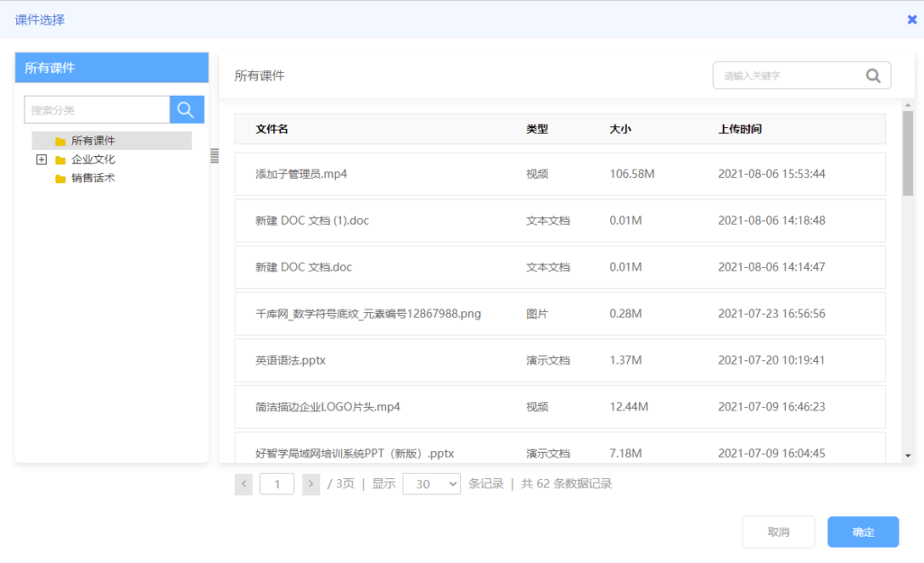Viewport: 924px width, 563px height.
Task: Select file 添加子管理员.mp4
Action: (301, 174)
